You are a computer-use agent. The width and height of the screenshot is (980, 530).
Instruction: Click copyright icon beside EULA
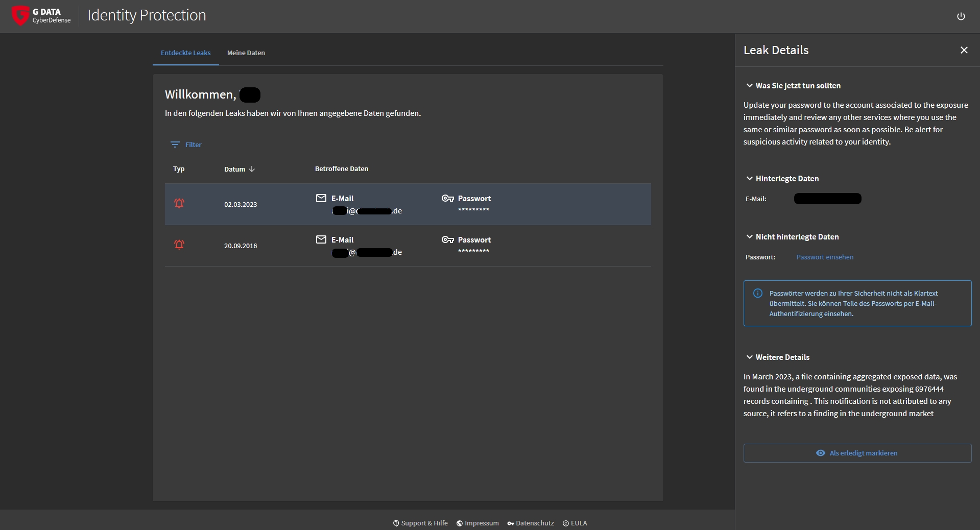pos(566,523)
